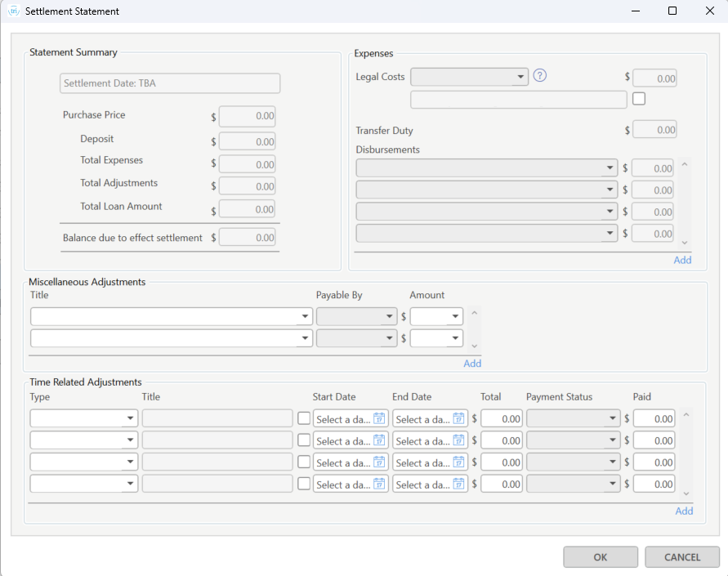
Task: Open calendar picker for first row Start Date
Action: coord(380,418)
